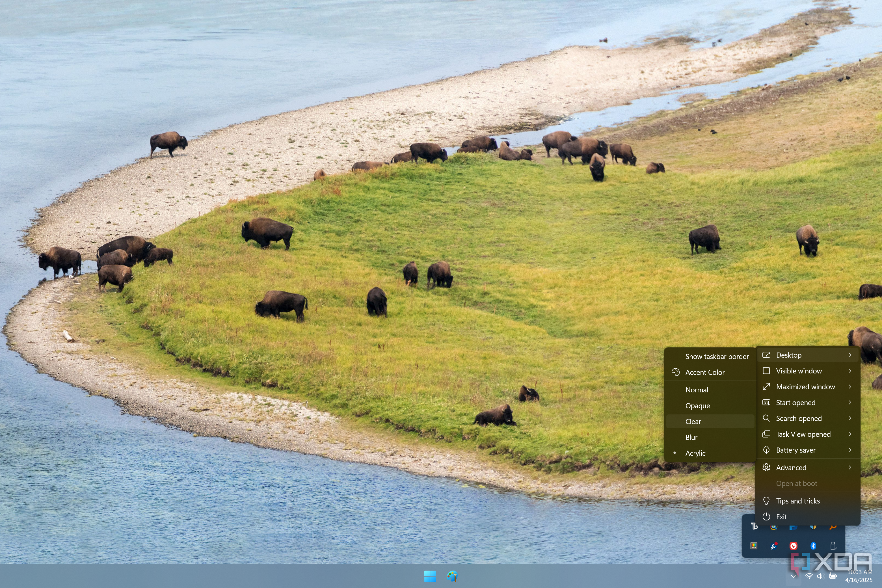This screenshot has width=882, height=588.
Task: Select the Opaque taskbar appearance
Action: pyautogui.click(x=710, y=405)
